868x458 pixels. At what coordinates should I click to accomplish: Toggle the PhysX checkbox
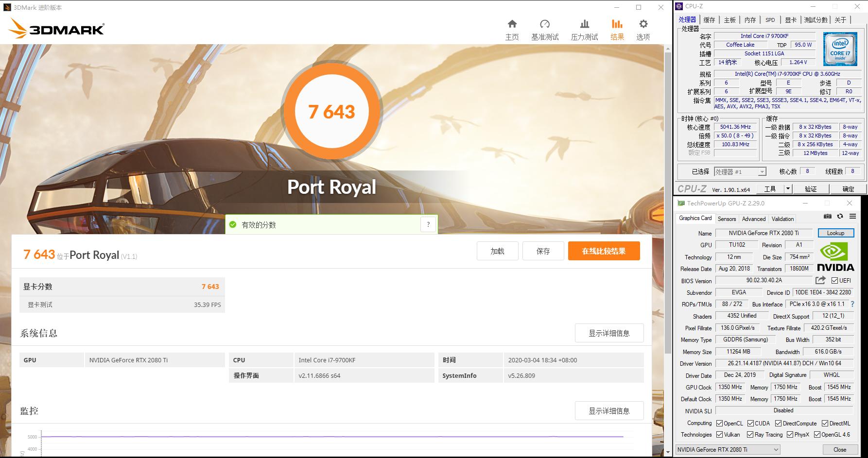tap(790, 435)
